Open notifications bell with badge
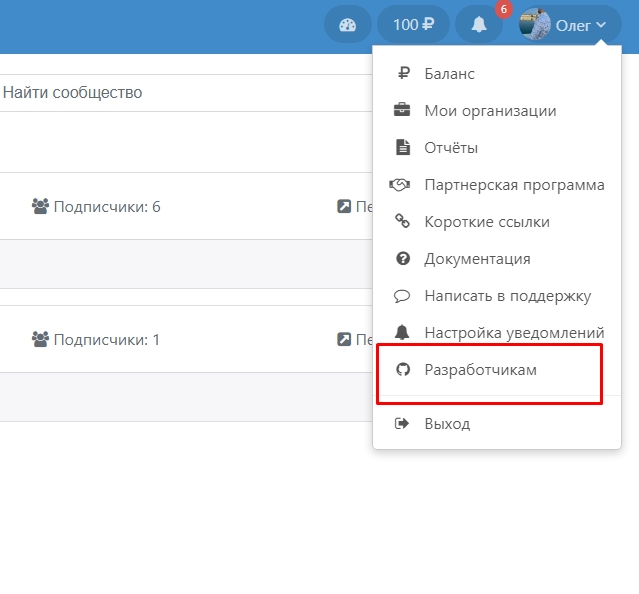Screen dimensions: 639x594 [479, 25]
